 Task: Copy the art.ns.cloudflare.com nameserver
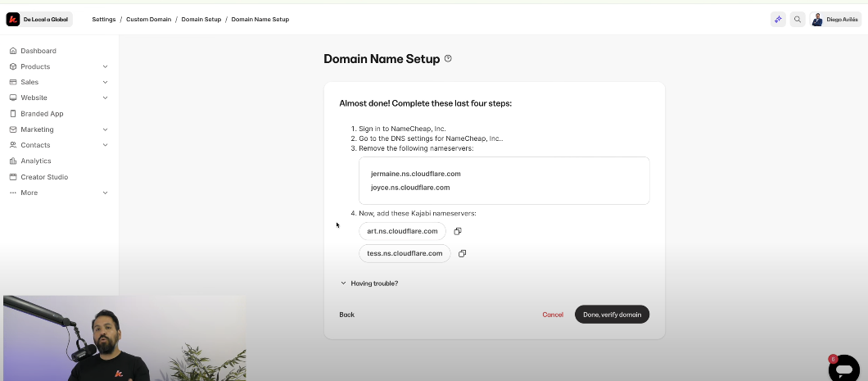457,231
